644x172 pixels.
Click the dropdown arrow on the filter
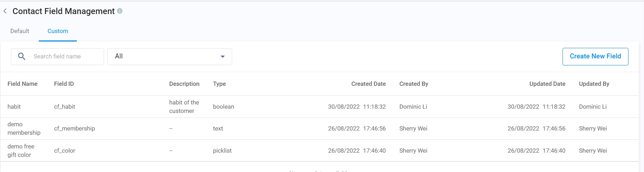coord(223,57)
